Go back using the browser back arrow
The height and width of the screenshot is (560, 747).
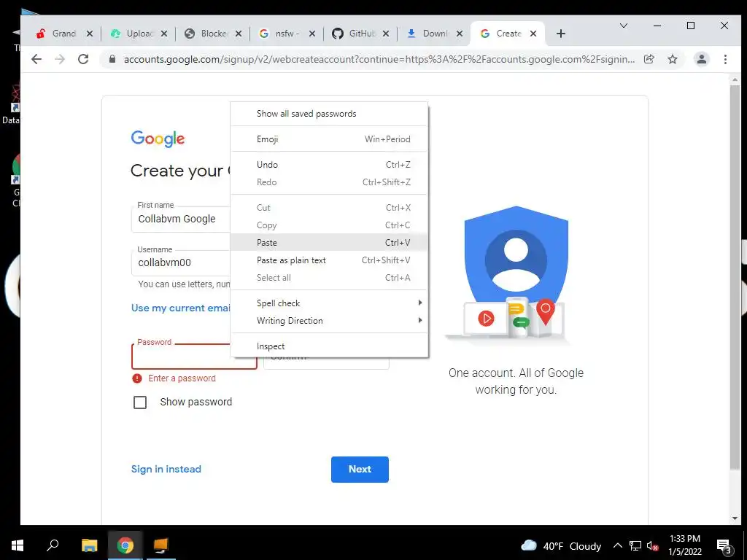[x=36, y=59]
